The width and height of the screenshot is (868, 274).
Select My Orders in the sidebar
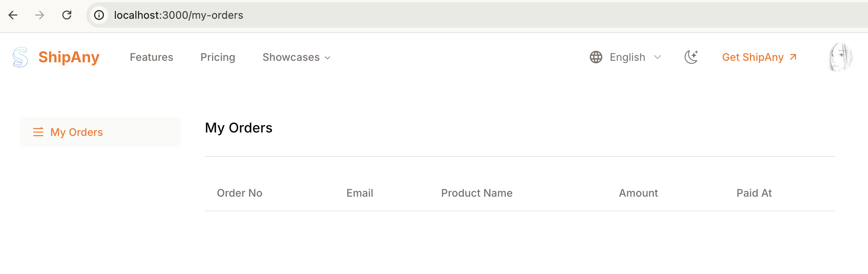pyautogui.click(x=77, y=132)
